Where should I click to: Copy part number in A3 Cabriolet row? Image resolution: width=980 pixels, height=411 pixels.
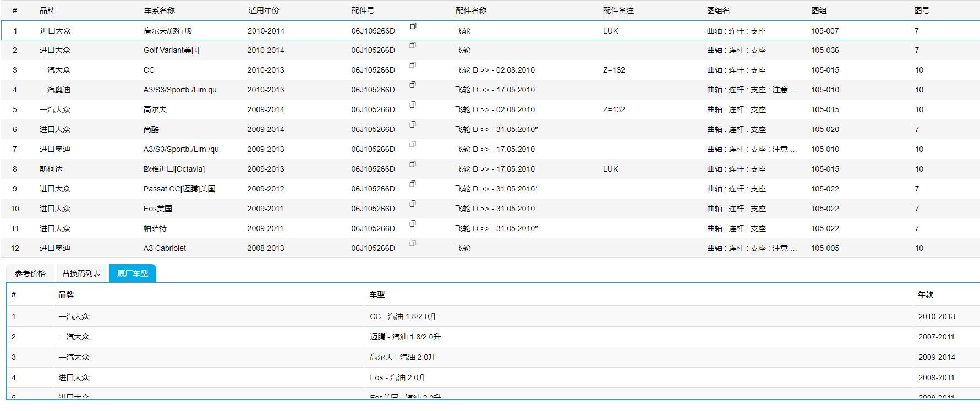[x=413, y=244]
